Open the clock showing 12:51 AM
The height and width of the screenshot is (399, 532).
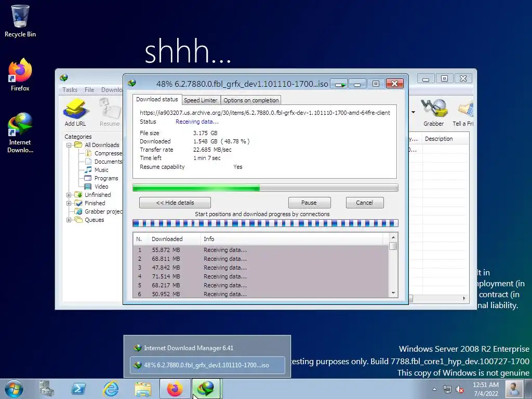(x=486, y=389)
